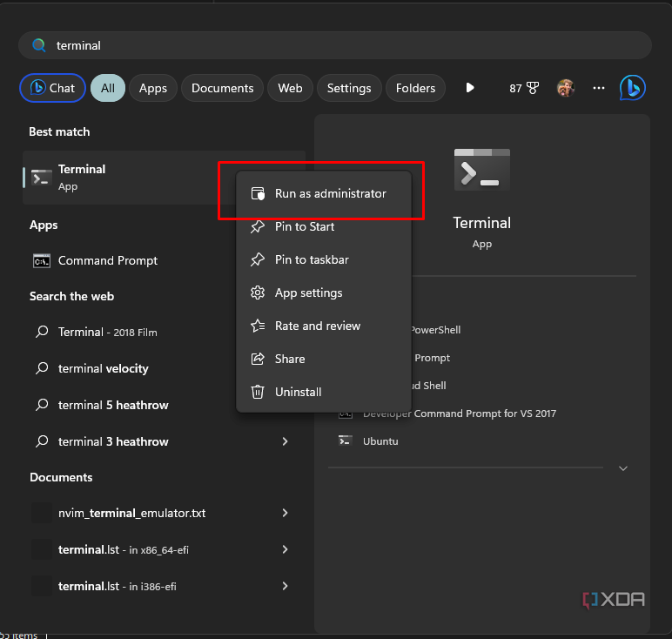Choose Run as administrator from context menu
The image size is (672, 639).
pyautogui.click(x=324, y=194)
